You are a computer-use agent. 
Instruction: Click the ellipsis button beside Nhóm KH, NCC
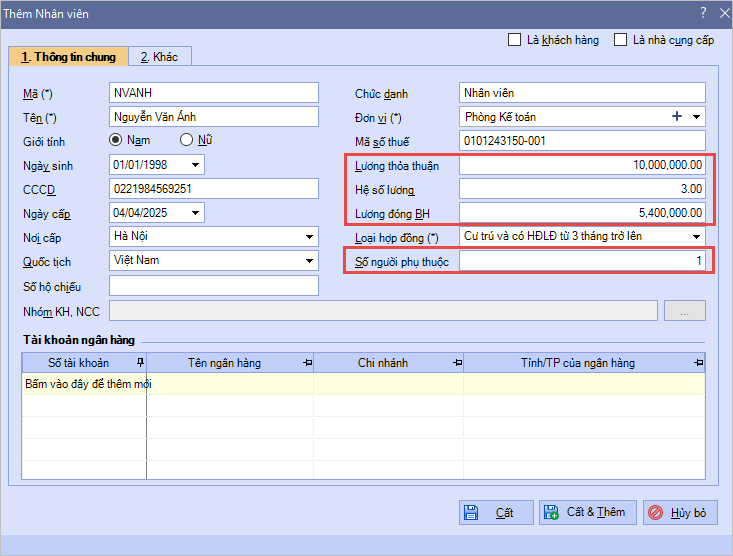point(684,312)
